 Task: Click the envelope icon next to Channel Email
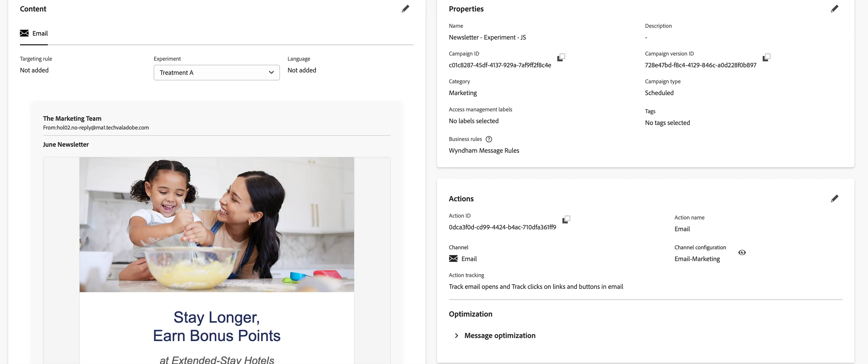tap(453, 258)
